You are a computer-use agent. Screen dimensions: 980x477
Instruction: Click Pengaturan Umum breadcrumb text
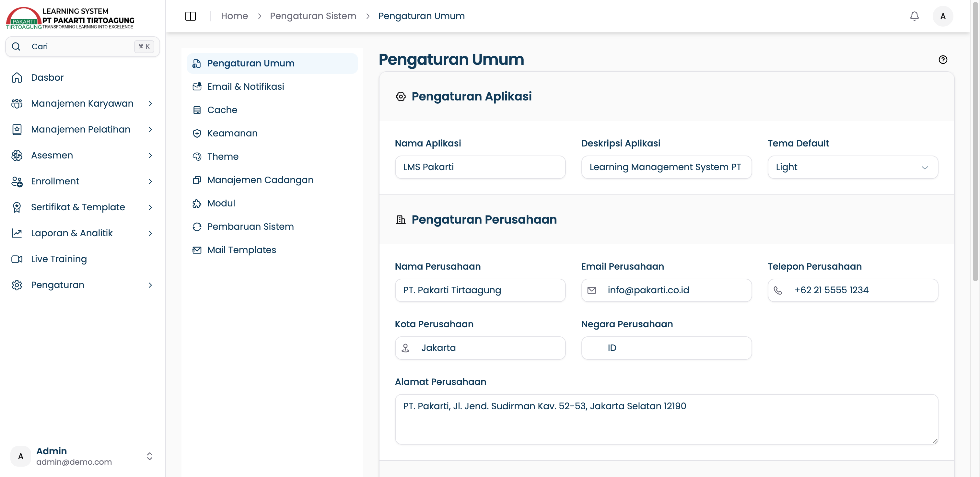click(421, 16)
